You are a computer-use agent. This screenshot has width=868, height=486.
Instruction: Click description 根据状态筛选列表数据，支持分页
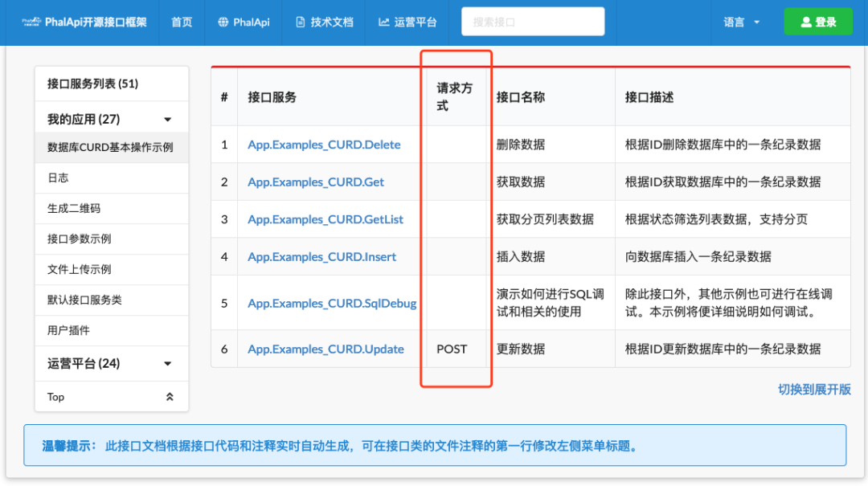point(716,219)
